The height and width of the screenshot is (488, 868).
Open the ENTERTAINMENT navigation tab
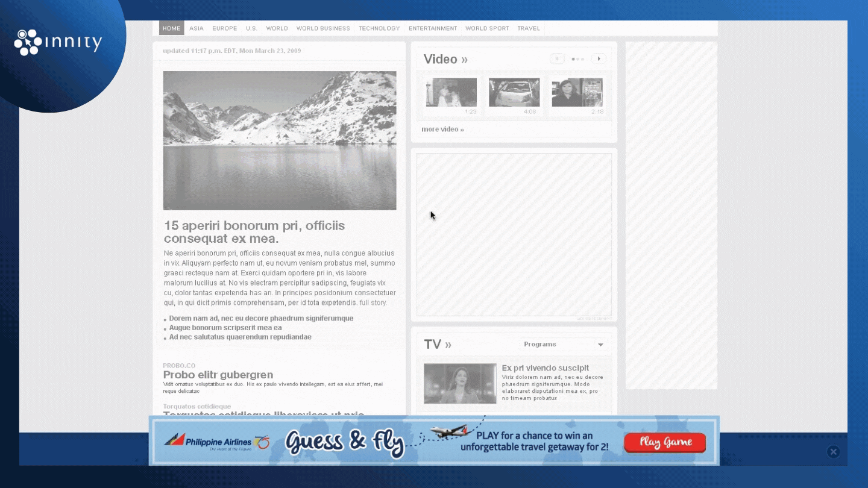tap(433, 28)
